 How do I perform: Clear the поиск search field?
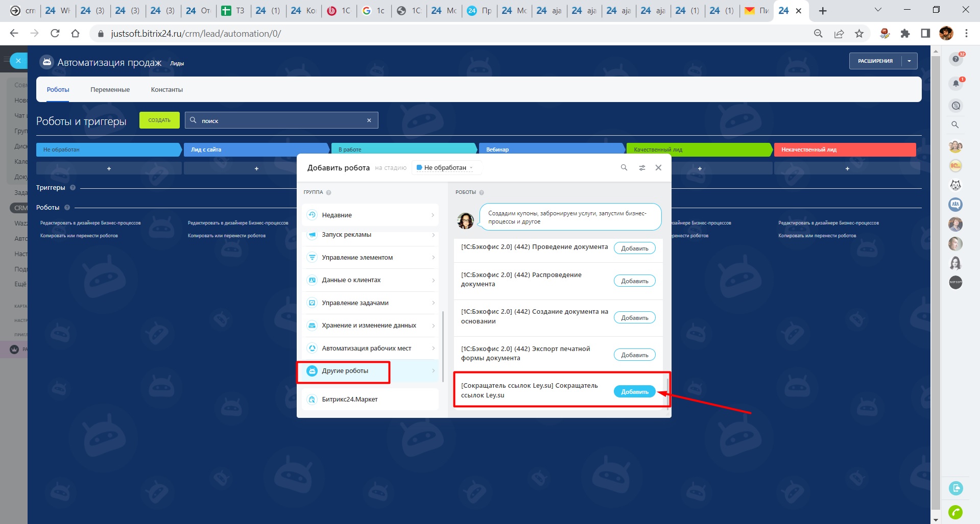pos(369,120)
